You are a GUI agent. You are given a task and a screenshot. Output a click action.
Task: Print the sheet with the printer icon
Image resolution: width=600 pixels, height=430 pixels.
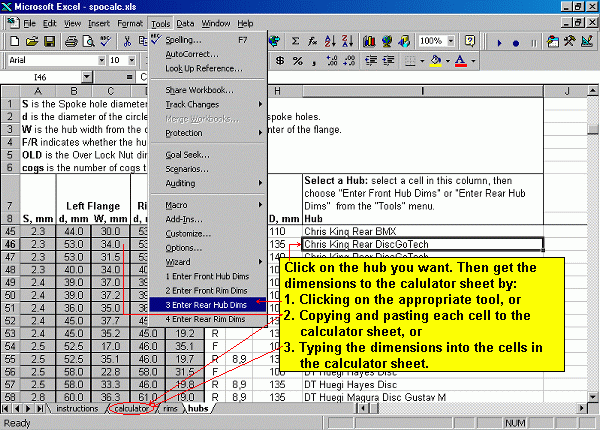71,41
